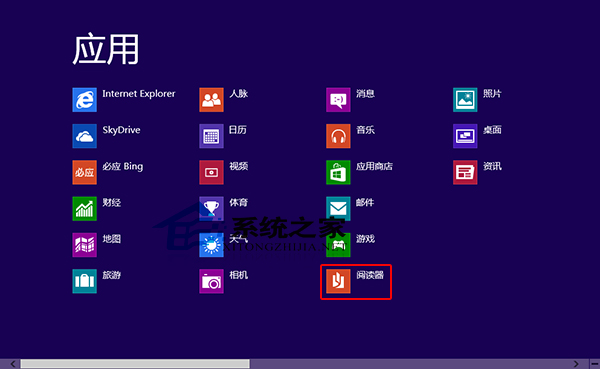The image size is (600, 369).
Task: Click the 人脉 text label
Action: pyautogui.click(x=239, y=94)
